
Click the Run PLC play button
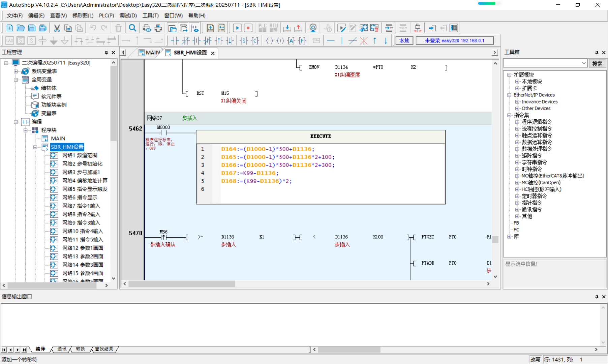[237, 28]
